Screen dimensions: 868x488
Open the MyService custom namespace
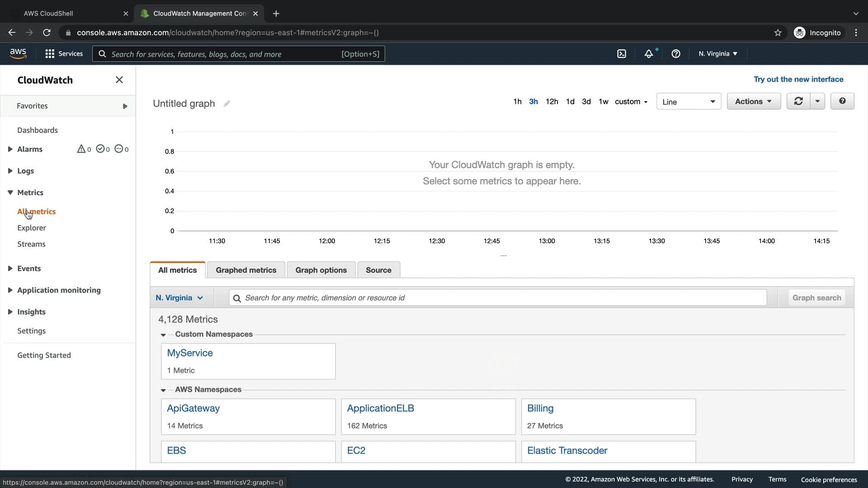coord(190,353)
